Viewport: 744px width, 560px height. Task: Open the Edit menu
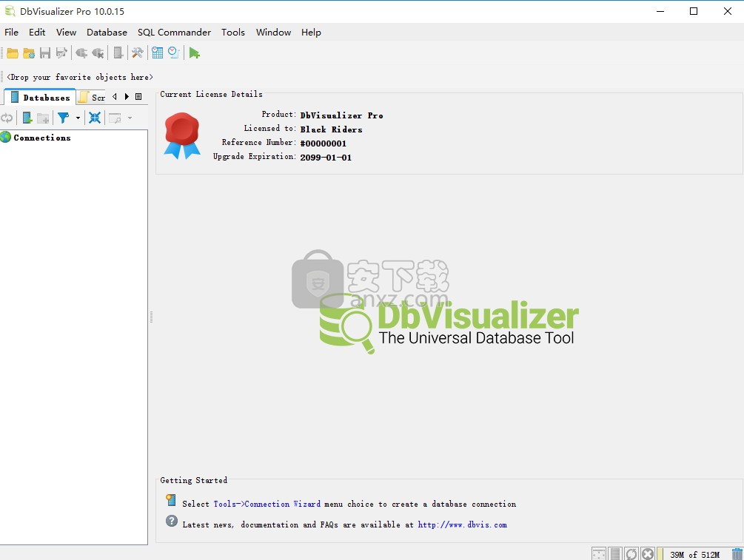(37, 33)
